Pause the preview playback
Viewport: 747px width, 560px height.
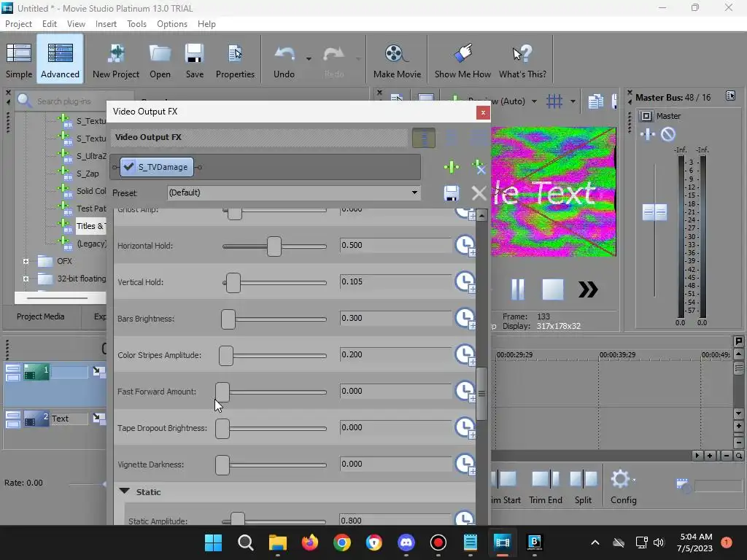pos(518,289)
